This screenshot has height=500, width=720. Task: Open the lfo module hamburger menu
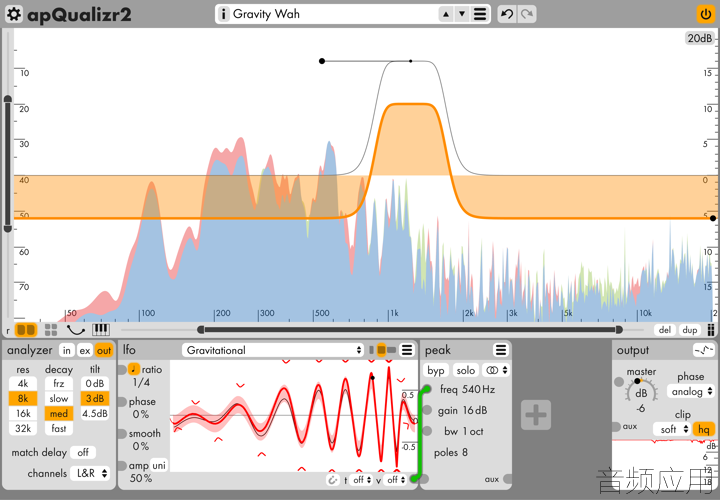[x=407, y=350]
